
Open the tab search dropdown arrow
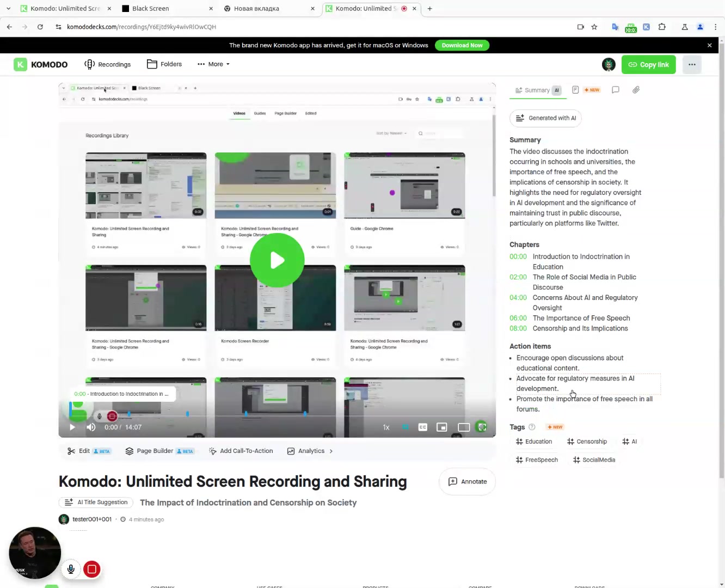click(x=8, y=9)
